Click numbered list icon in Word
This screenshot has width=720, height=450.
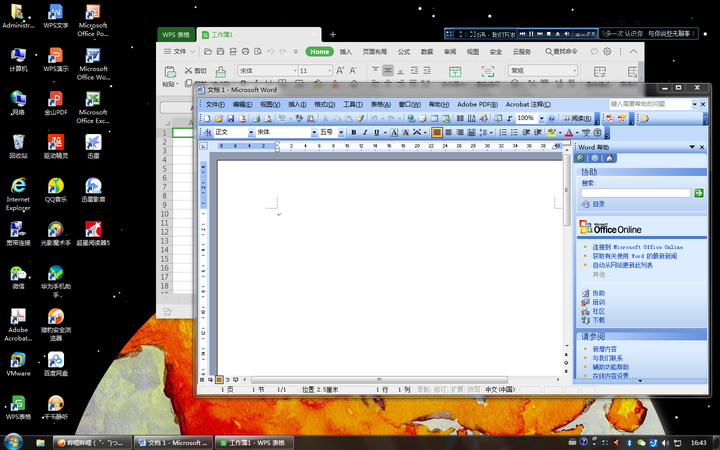(x=503, y=133)
